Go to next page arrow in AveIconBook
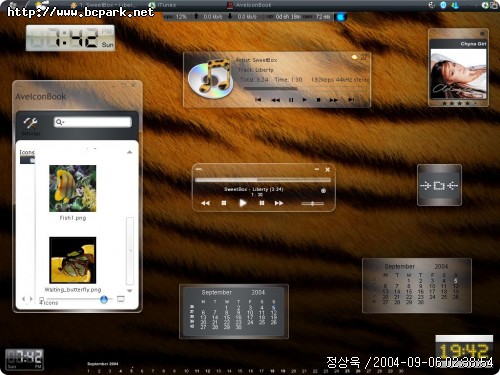This screenshot has height=375, width=500. pyautogui.click(x=31, y=299)
